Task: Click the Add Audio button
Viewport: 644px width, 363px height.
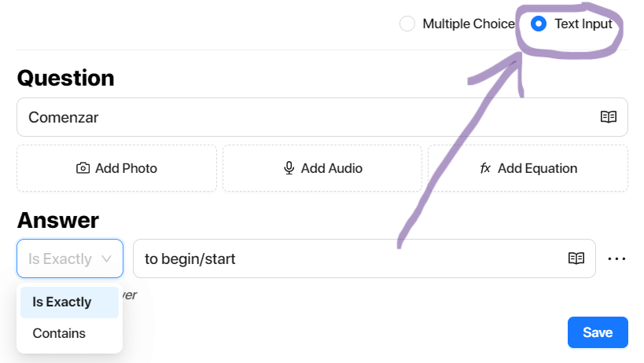Action: pos(322,168)
